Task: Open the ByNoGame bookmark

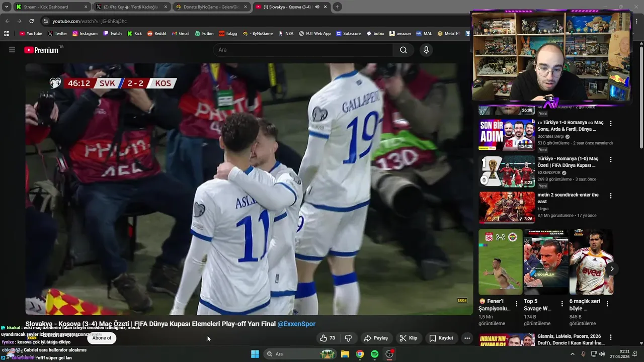Action: (x=258, y=33)
